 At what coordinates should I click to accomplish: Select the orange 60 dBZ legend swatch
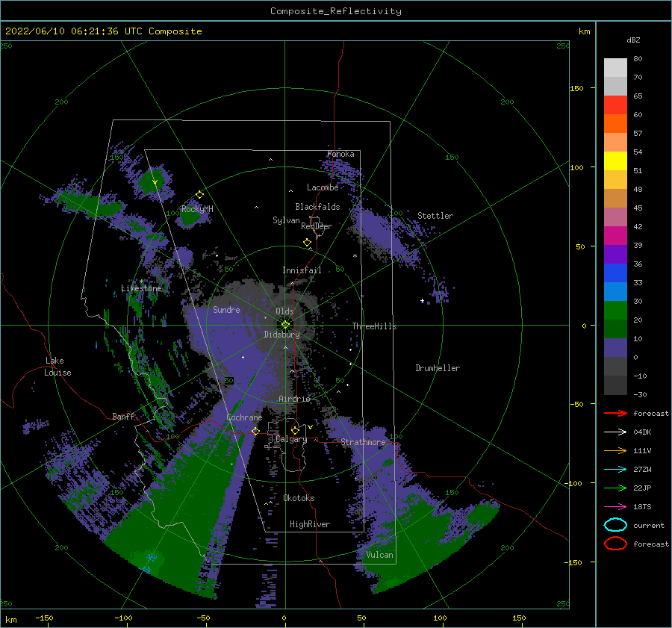point(615,124)
